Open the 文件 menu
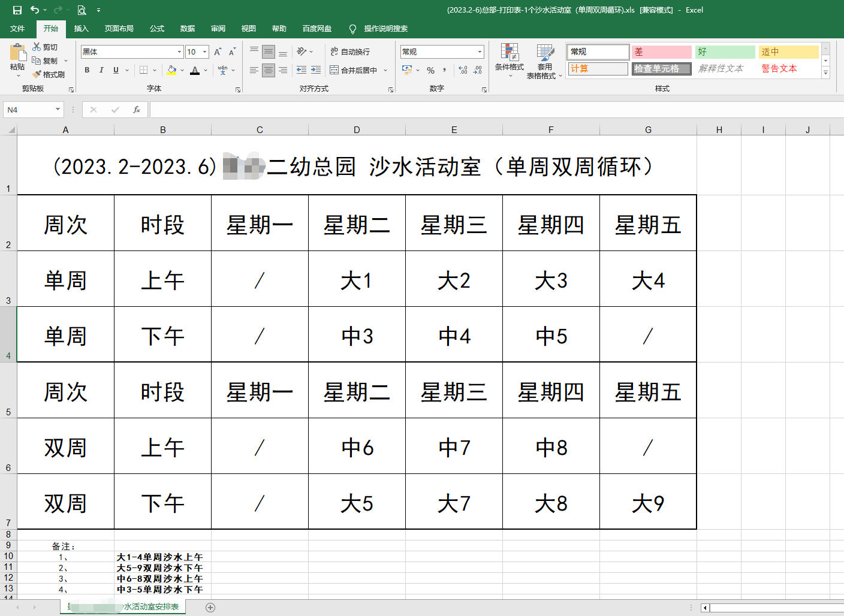844x616 pixels. 17,29
